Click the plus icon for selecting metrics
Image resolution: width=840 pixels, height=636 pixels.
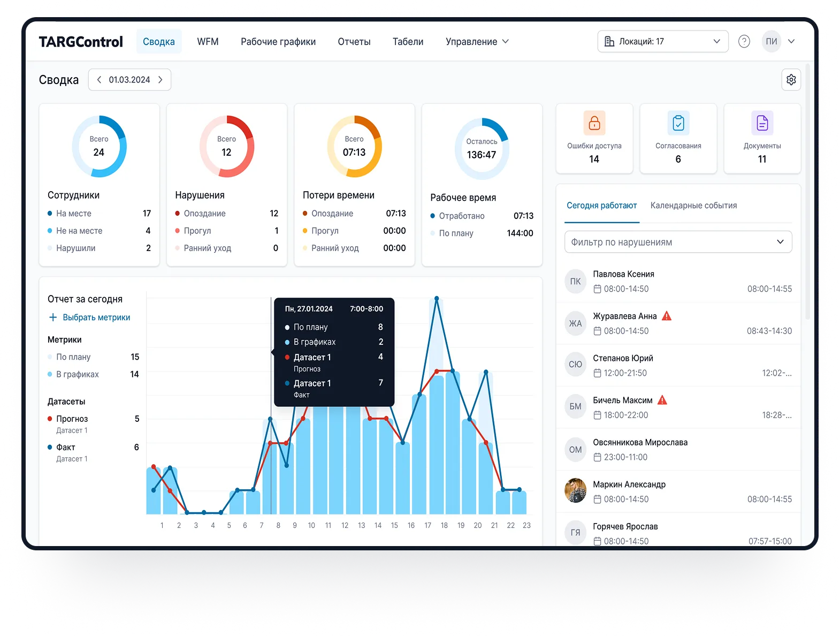53,317
